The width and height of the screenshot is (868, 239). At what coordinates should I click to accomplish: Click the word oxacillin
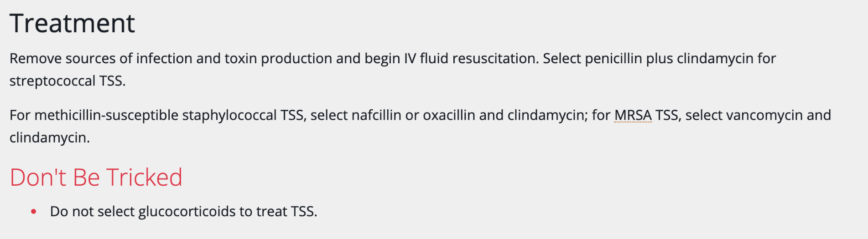[x=449, y=115]
